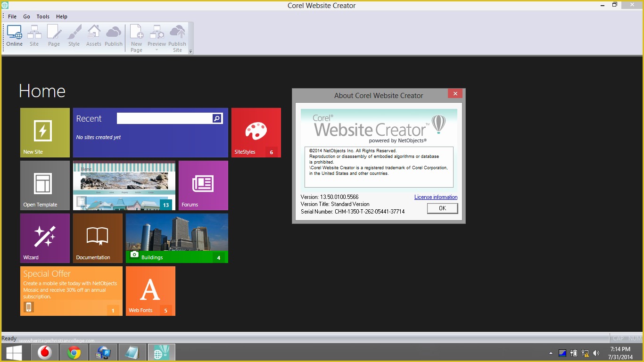Open the Help menu
The image size is (644, 362).
pyautogui.click(x=62, y=16)
